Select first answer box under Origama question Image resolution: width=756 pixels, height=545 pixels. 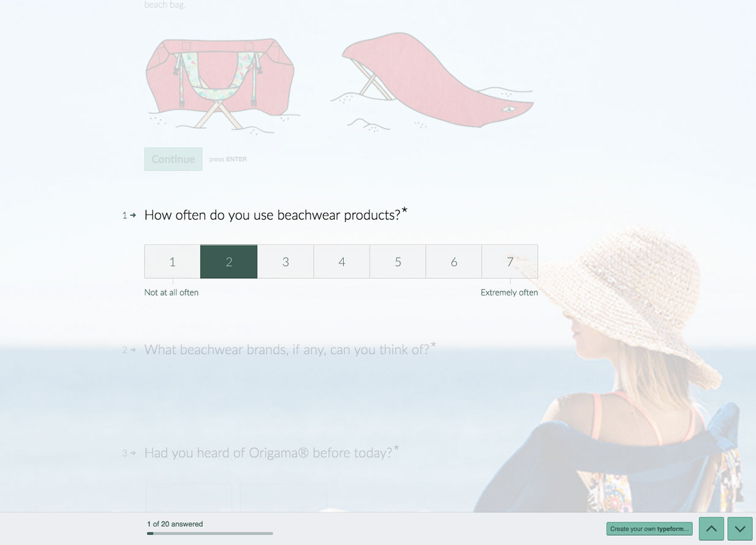[189, 498]
